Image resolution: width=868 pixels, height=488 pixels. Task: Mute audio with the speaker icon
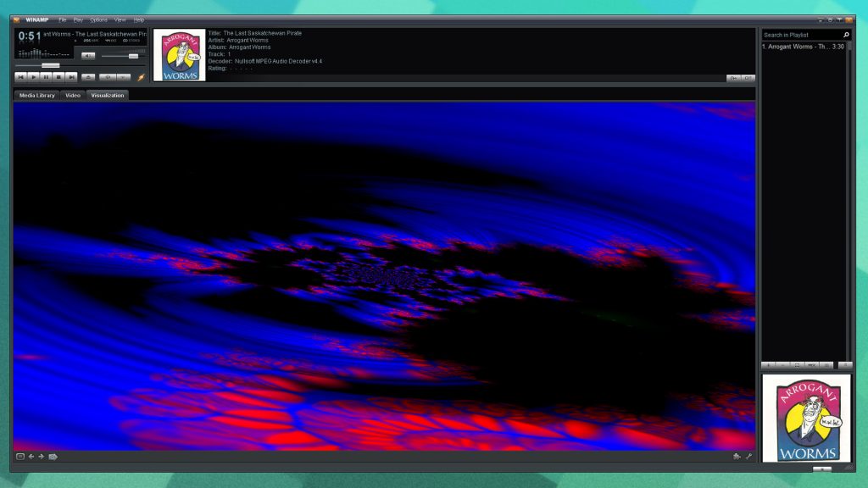86,56
